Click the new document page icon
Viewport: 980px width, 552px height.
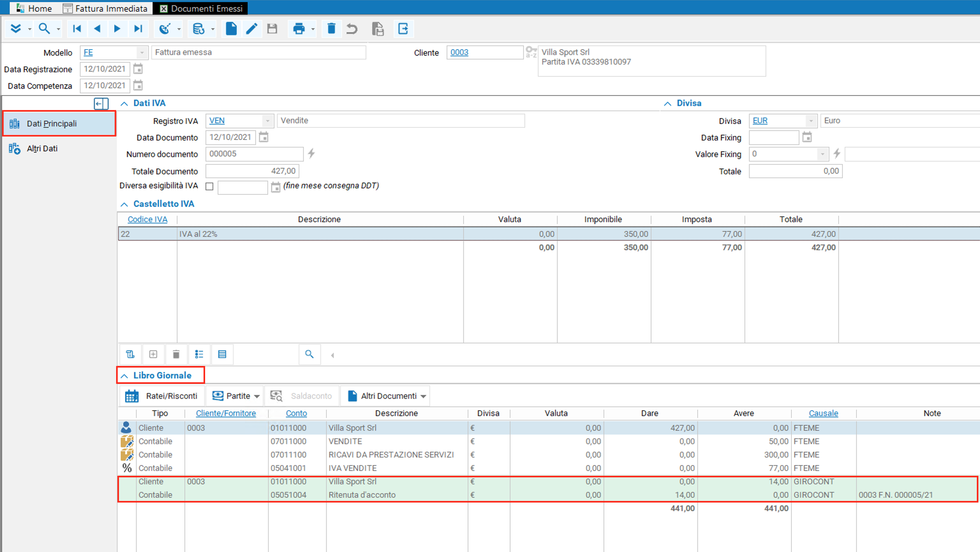click(x=231, y=28)
